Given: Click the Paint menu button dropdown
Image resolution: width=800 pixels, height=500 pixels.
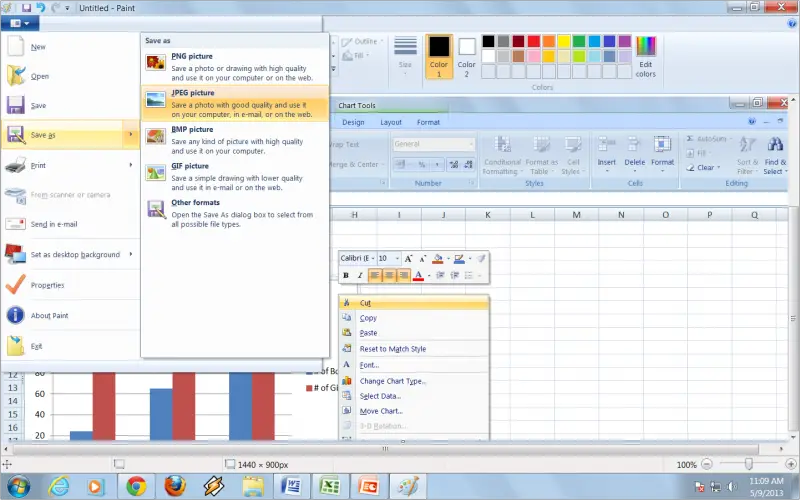Looking at the screenshot, I should click(19, 23).
